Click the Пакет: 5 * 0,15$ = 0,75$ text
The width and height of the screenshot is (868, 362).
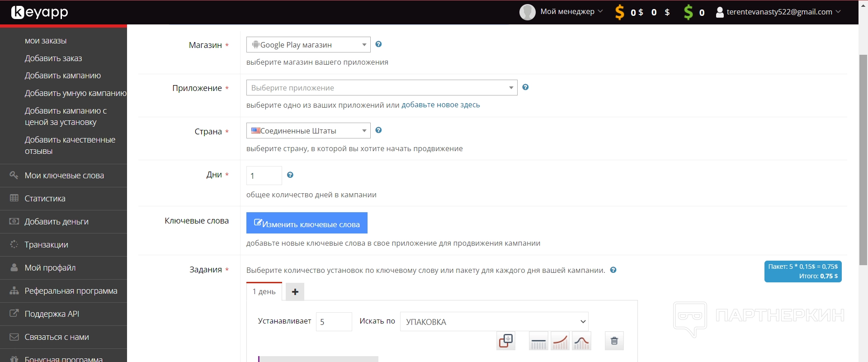pos(803,267)
